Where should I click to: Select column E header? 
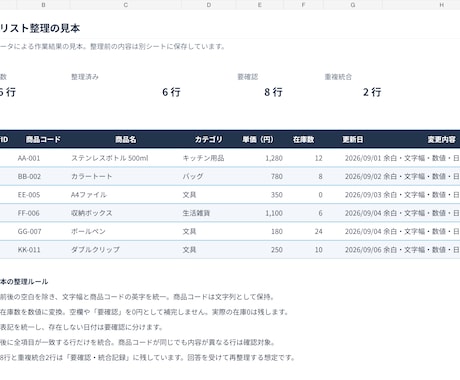tap(260, 5)
